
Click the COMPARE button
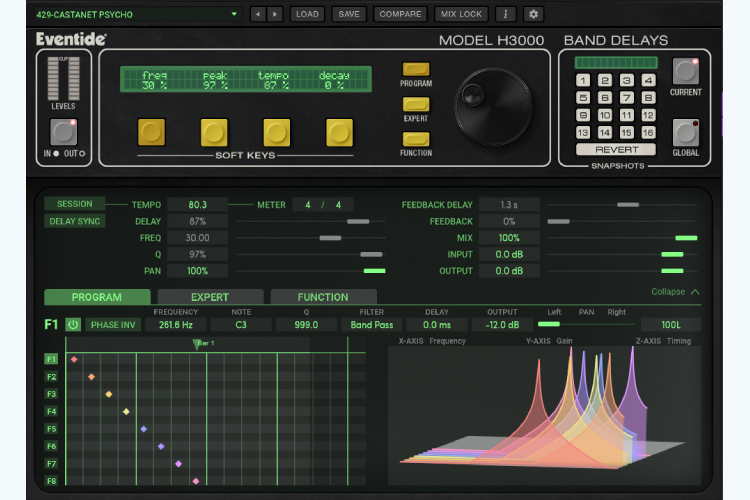[x=400, y=14]
